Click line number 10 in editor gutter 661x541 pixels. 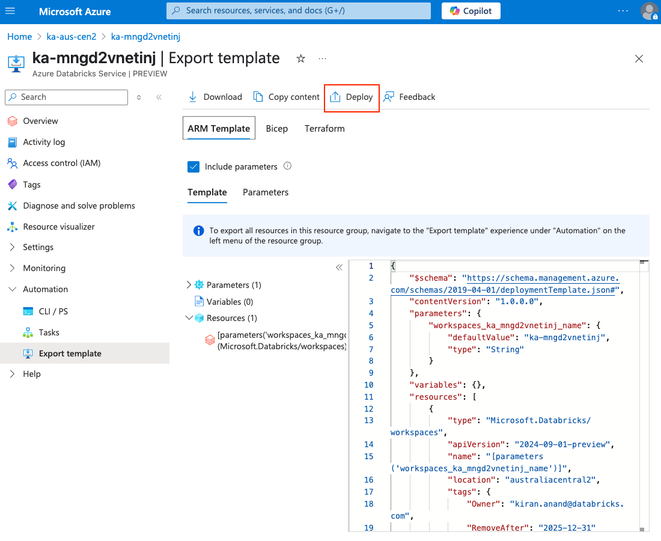[x=369, y=385]
